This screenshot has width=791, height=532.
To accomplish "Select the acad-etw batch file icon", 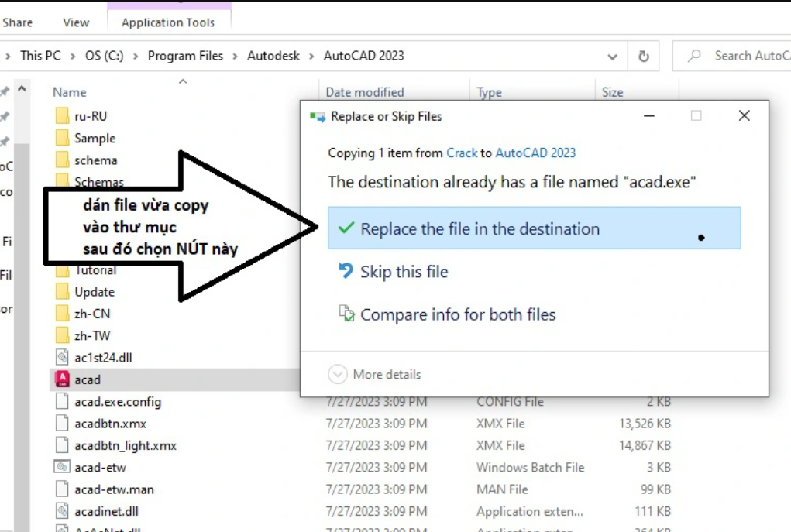I will tap(63, 467).
